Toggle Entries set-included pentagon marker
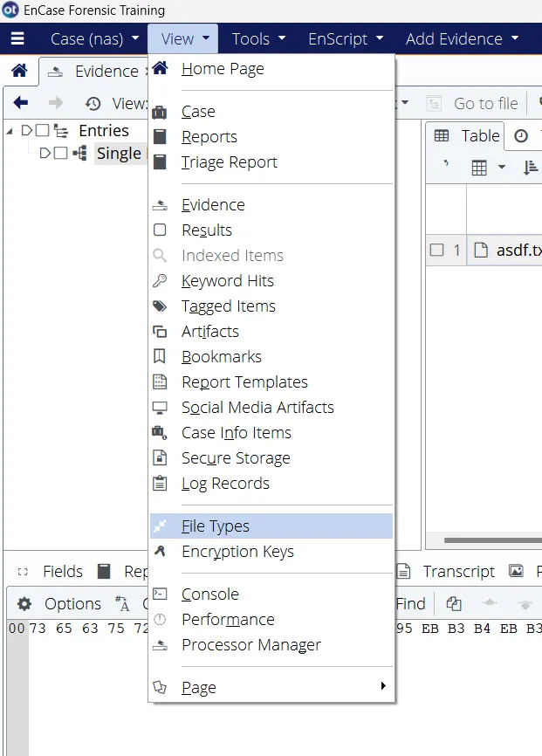Viewport: 542px width, 756px height. coord(27,130)
